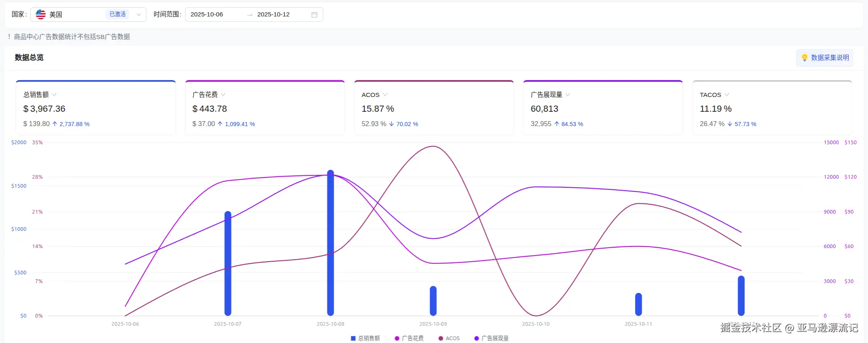Toggle 广告展现量 series via legend label
868x343 pixels.
(x=495, y=338)
